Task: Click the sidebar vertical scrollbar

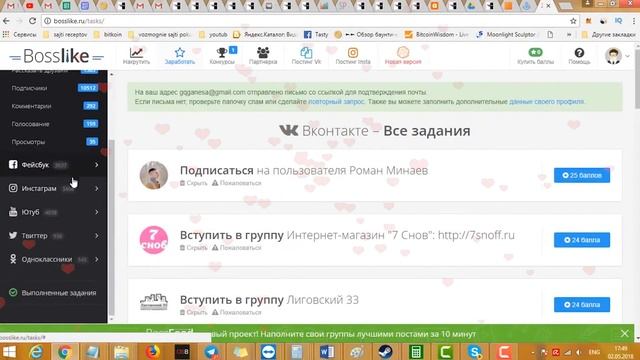Action: point(112,227)
